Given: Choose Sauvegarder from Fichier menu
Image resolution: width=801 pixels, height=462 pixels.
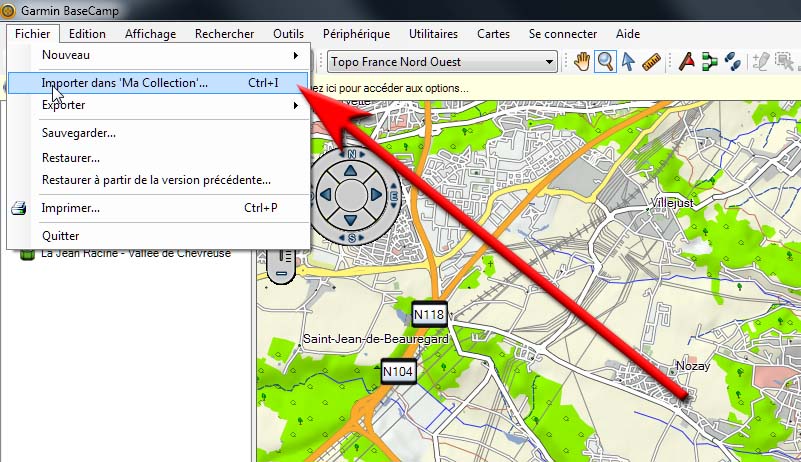Looking at the screenshot, I should (x=158, y=133).
